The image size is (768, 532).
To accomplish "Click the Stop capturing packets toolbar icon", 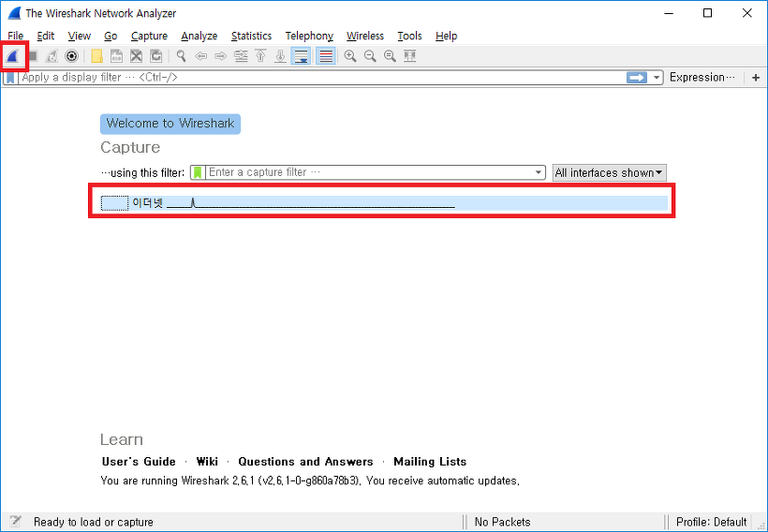I will click(x=33, y=56).
